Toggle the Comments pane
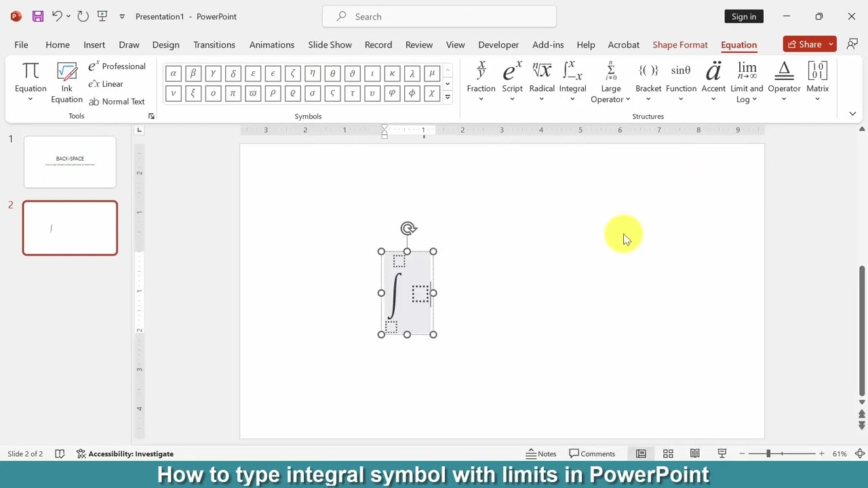This screenshot has height=488, width=868. (x=592, y=453)
